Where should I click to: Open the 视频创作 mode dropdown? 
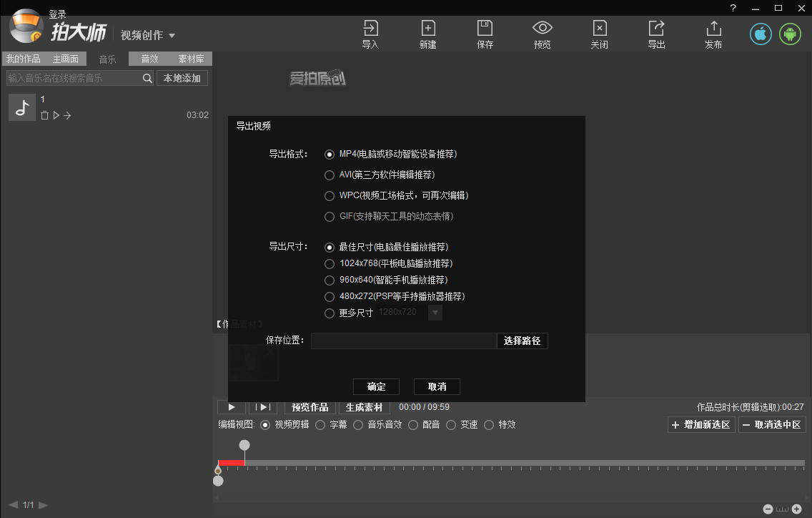click(x=148, y=34)
